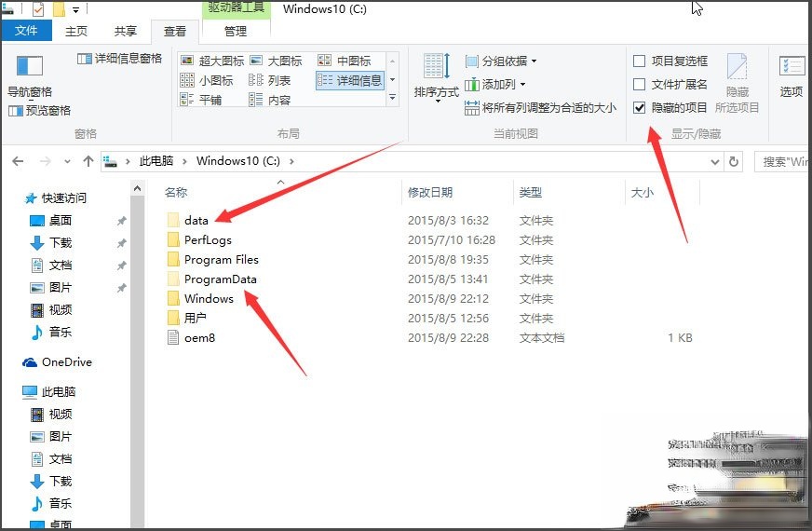Screen dimensions: 812x531
Task: Open pinned 文档 under quick access
Action: [61, 265]
